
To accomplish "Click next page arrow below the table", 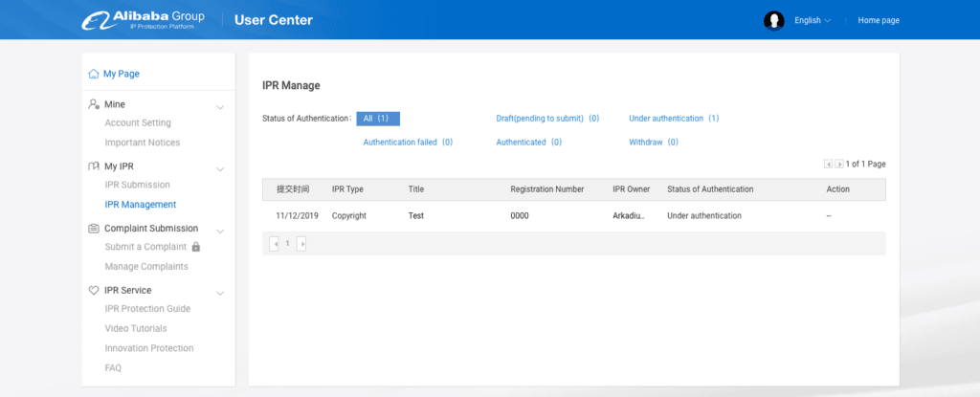I will [x=302, y=244].
